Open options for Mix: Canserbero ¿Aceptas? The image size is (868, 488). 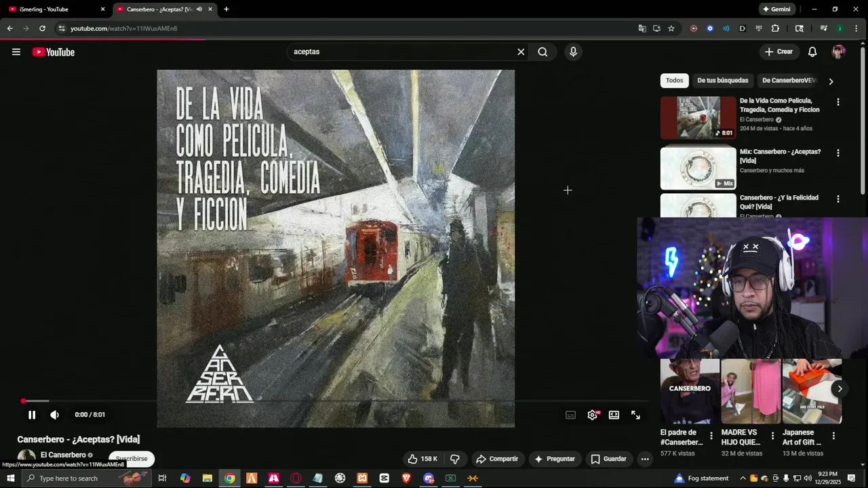click(x=838, y=153)
